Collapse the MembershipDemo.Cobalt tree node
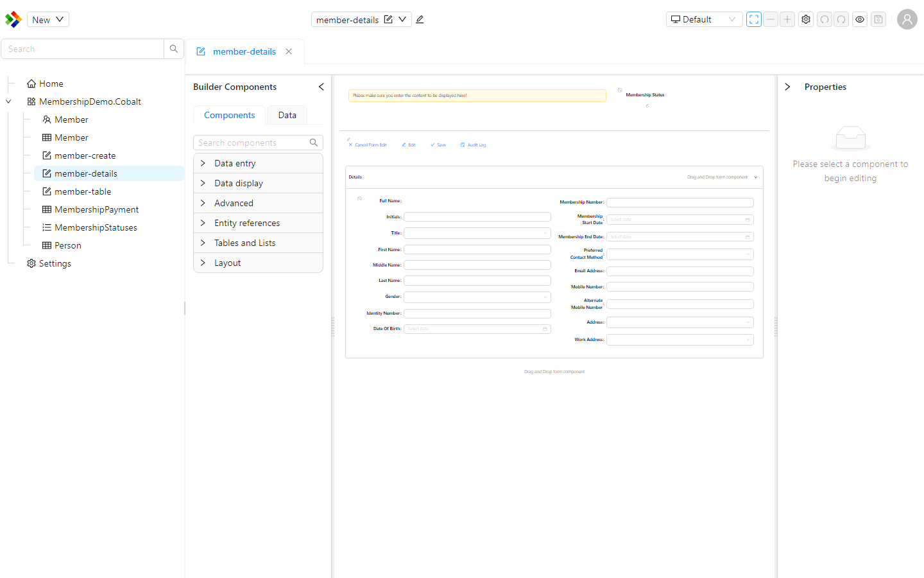924x578 pixels. click(8, 101)
